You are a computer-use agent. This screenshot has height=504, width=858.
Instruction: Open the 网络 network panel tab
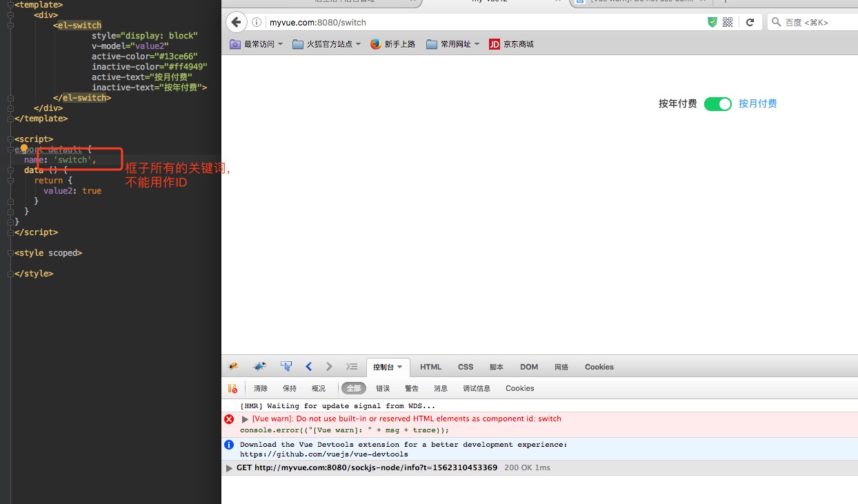click(561, 367)
